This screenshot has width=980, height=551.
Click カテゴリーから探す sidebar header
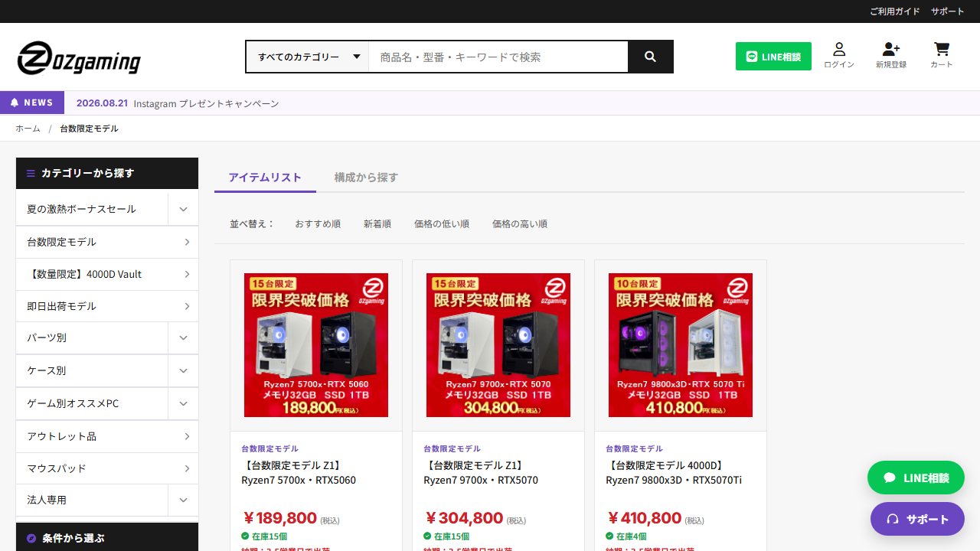tap(107, 173)
